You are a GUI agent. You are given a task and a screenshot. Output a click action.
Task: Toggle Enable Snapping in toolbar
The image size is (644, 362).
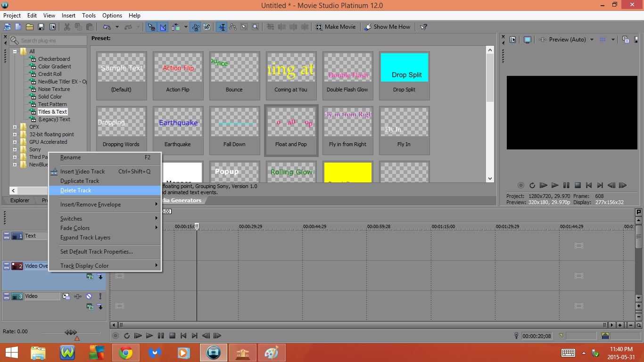[x=151, y=27]
